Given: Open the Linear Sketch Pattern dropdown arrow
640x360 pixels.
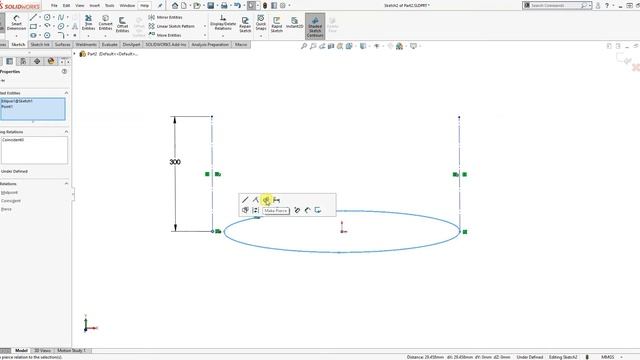Looking at the screenshot, I should pos(204,26).
